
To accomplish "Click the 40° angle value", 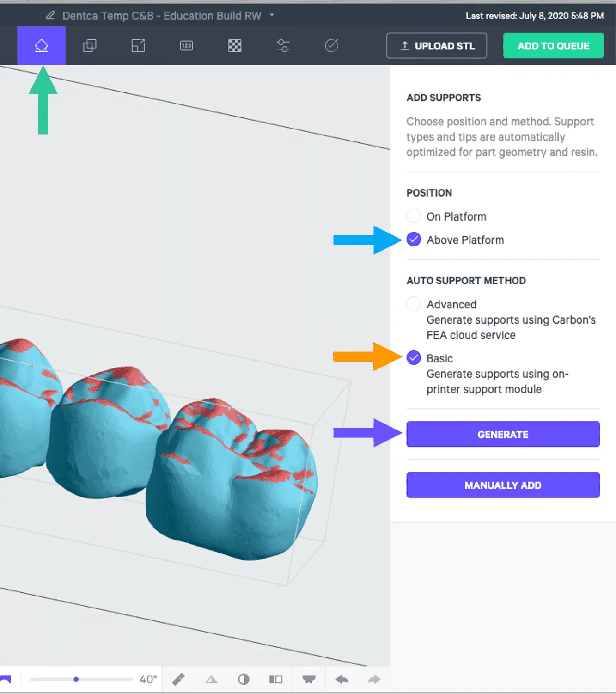I will (148, 679).
